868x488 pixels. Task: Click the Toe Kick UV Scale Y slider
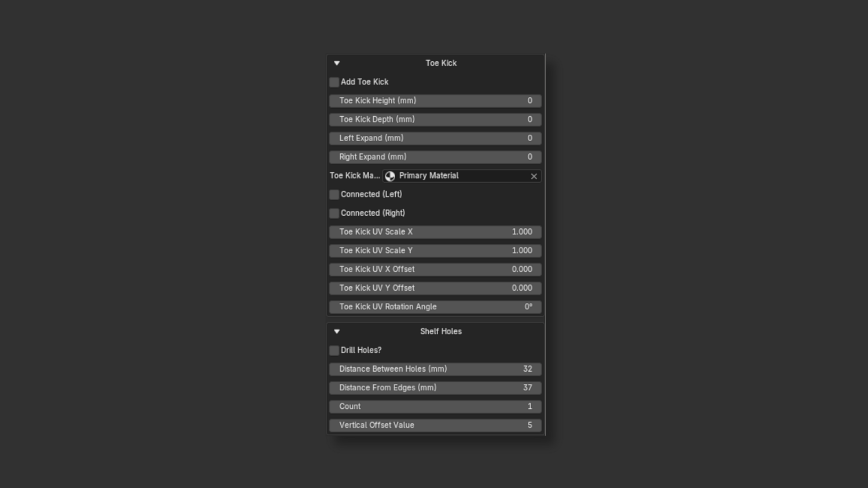(435, 250)
